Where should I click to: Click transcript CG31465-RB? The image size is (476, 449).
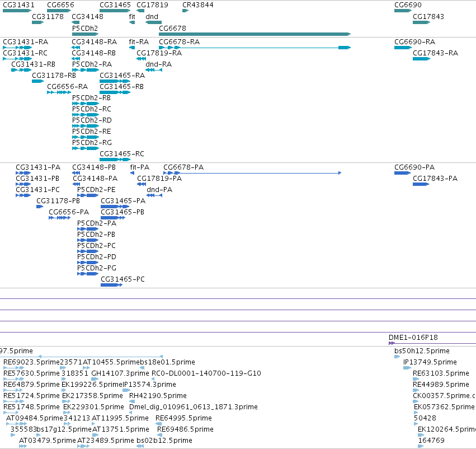122,87
